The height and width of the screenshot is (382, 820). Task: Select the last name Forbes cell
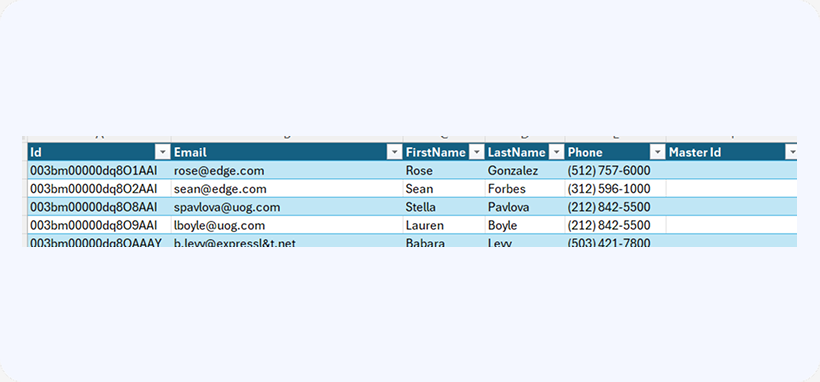(x=525, y=188)
